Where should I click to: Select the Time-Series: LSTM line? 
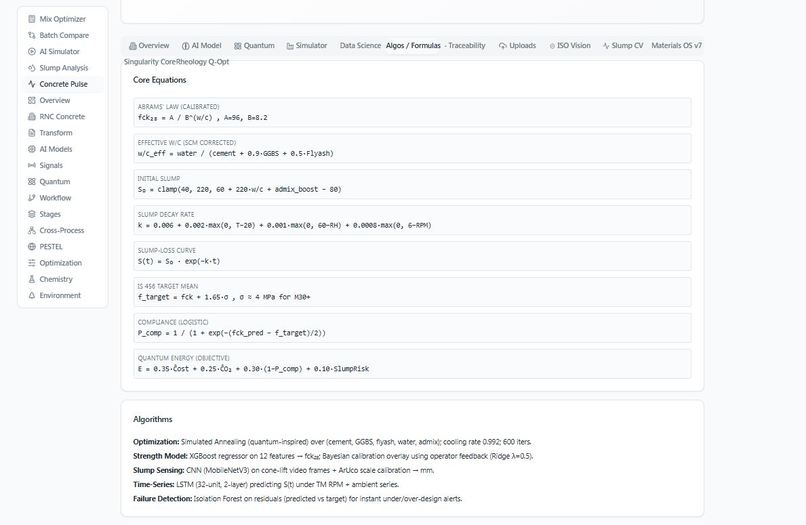266,484
